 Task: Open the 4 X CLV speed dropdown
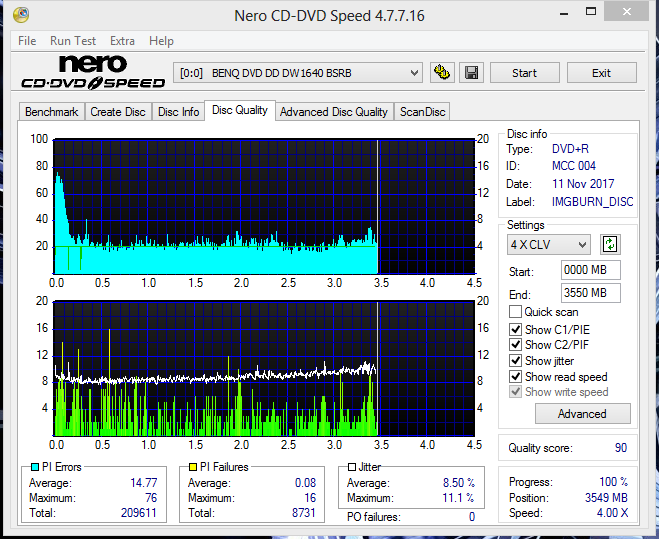point(548,244)
